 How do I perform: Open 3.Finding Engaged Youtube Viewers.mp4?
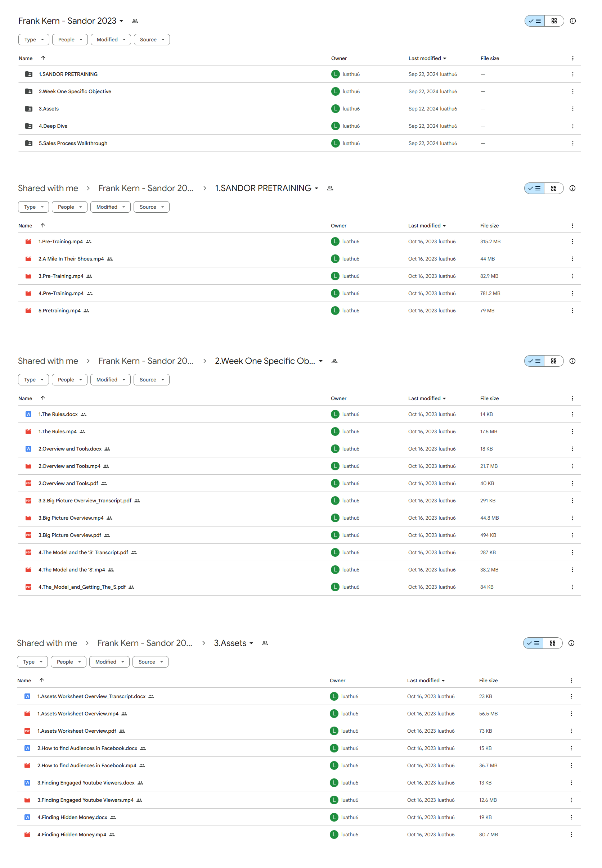click(85, 800)
